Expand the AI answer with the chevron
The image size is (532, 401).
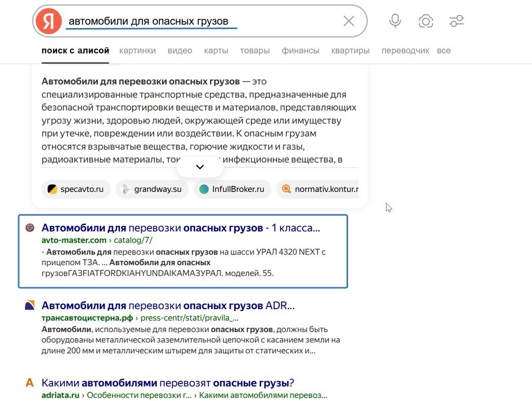point(199,166)
